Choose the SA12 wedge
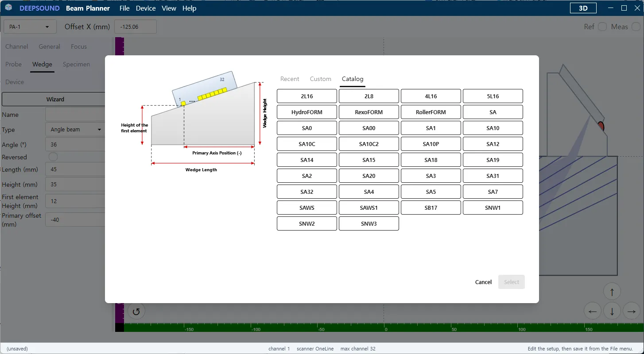644x354 pixels. 493,144
